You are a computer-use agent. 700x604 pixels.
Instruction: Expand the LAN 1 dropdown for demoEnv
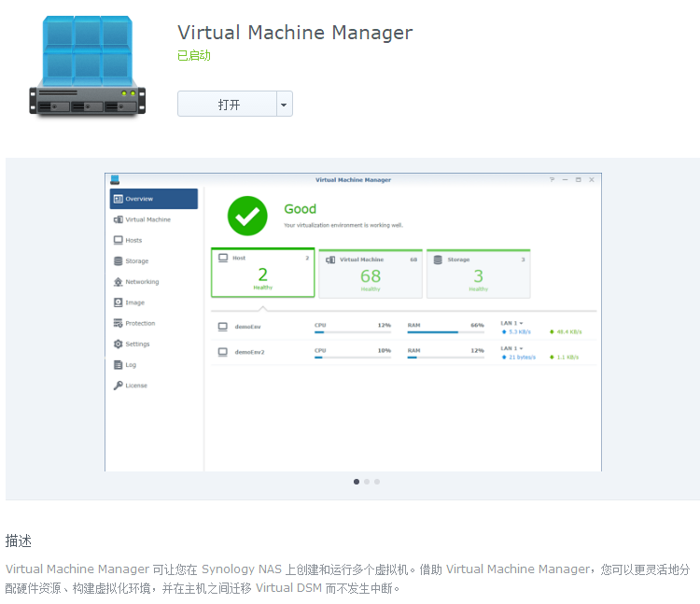(521, 323)
